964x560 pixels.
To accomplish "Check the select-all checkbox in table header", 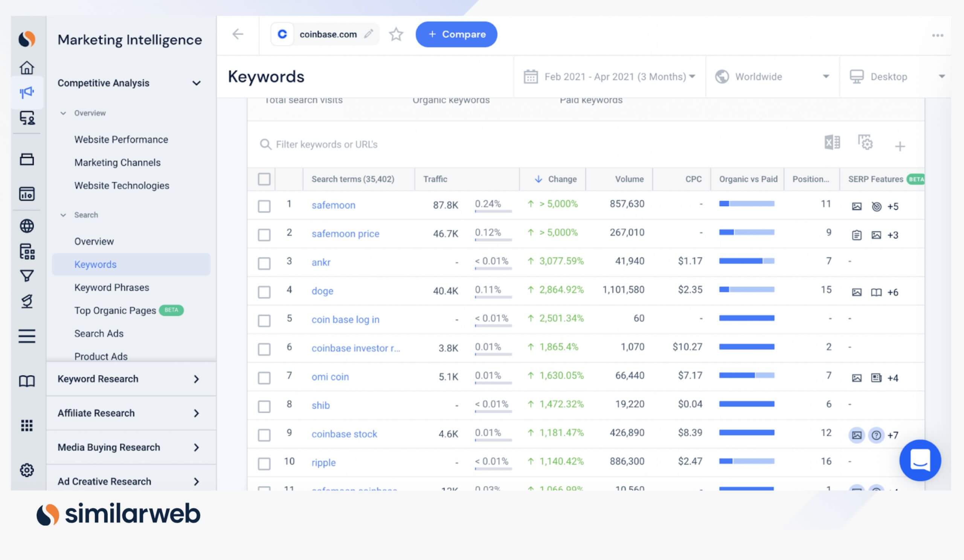I will click(264, 178).
